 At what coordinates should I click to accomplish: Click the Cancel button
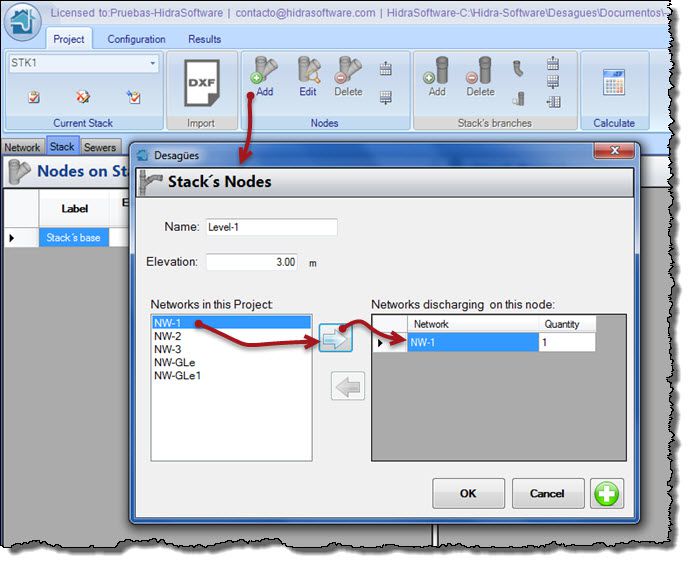tap(547, 493)
